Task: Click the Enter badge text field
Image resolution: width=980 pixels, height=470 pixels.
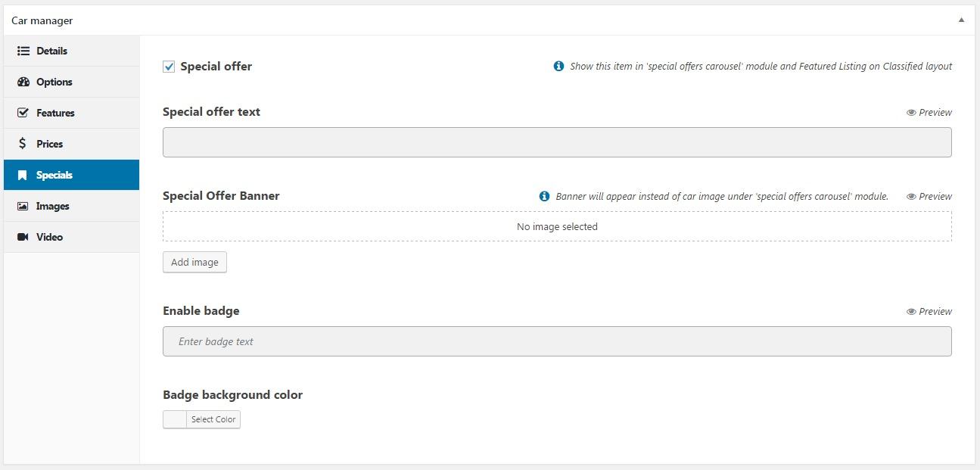Action: point(557,341)
